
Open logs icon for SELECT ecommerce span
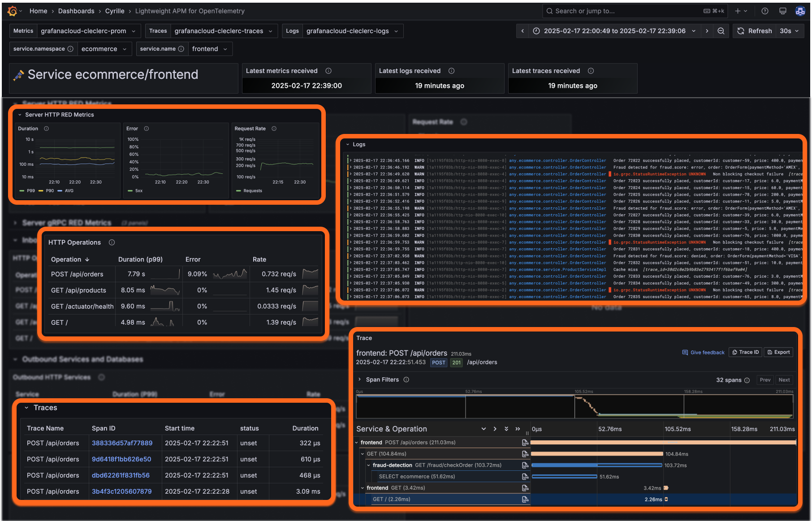(525, 476)
